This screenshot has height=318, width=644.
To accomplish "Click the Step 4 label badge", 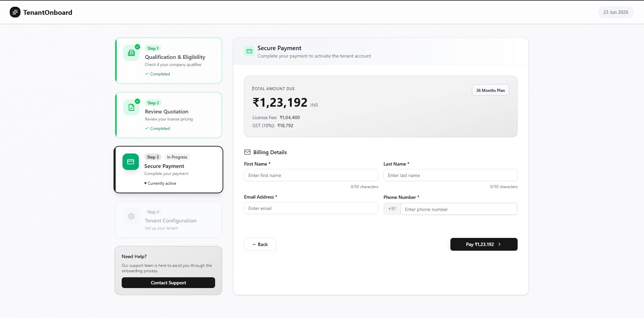I will (153, 212).
